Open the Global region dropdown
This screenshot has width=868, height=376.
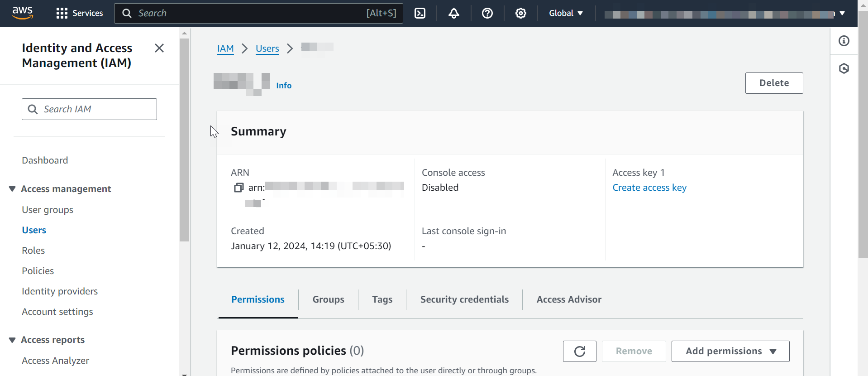pyautogui.click(x=566, y=13)
